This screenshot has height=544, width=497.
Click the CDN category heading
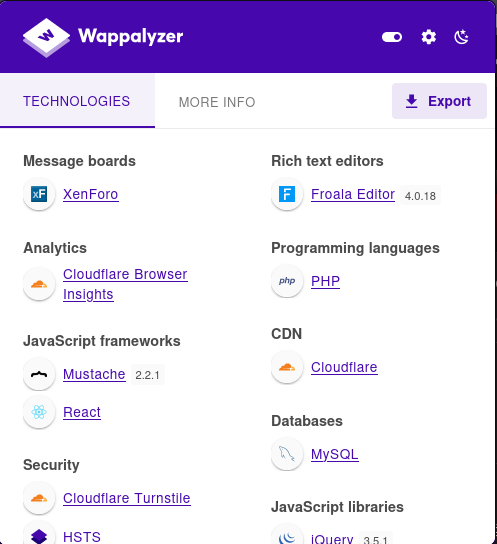[286, 334]
